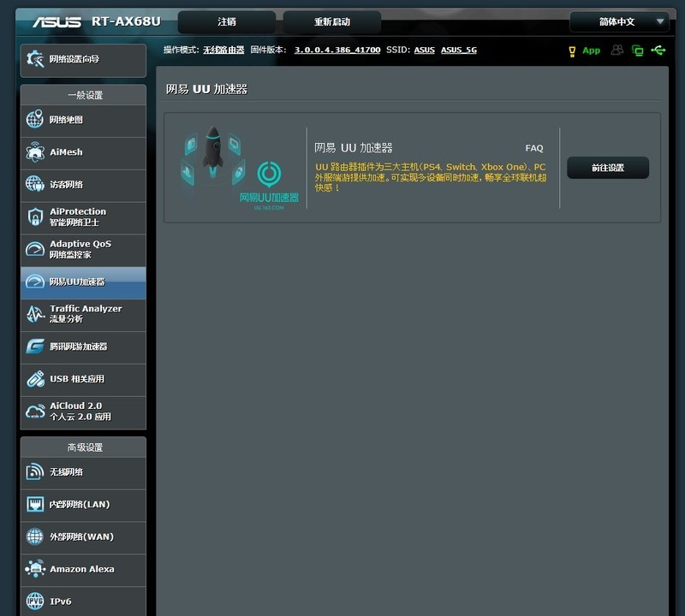Screen dimensions: 685x616
Task: Click the 重新启动 reboot button
Action: click(x=332, y=22)
